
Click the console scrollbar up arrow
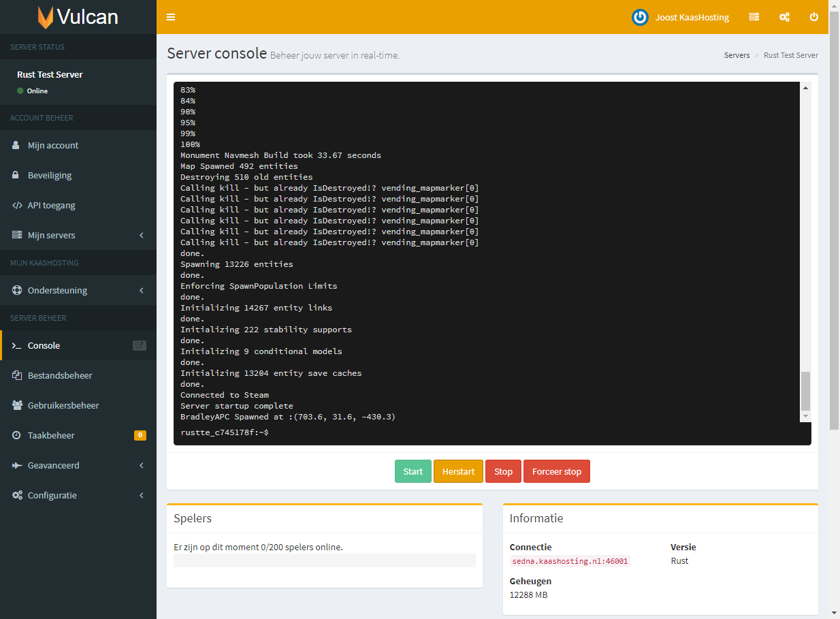point(806,88)
